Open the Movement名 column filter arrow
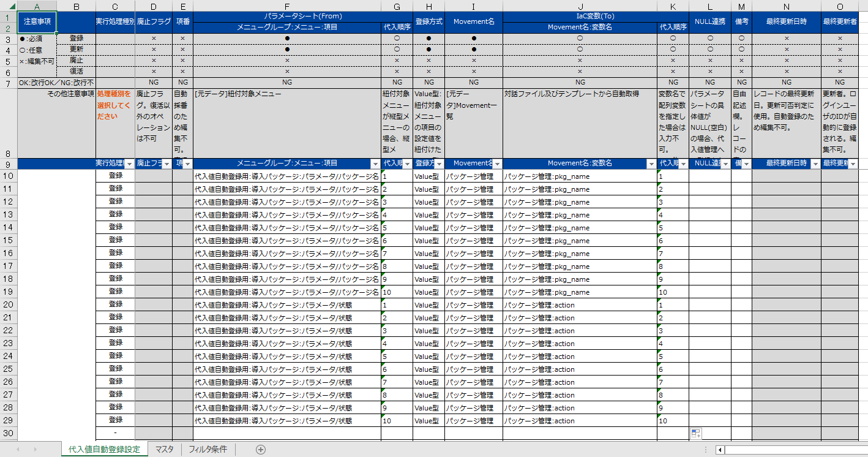 tap(496, 164)
